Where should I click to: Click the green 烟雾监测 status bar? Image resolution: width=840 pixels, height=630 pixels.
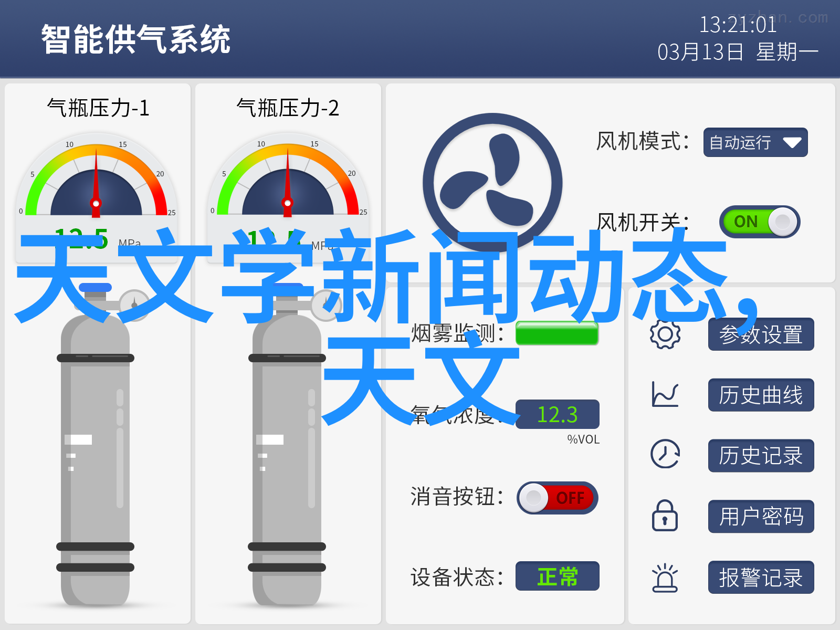(557, 333)
